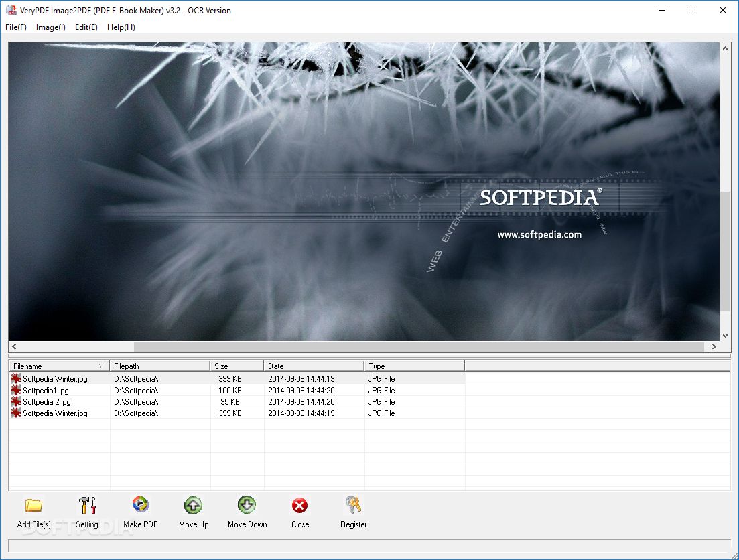Viewport: 739px width, 560px height.
Task: Click the Add File(s) folder icon
Action: [x=33, y=505]
